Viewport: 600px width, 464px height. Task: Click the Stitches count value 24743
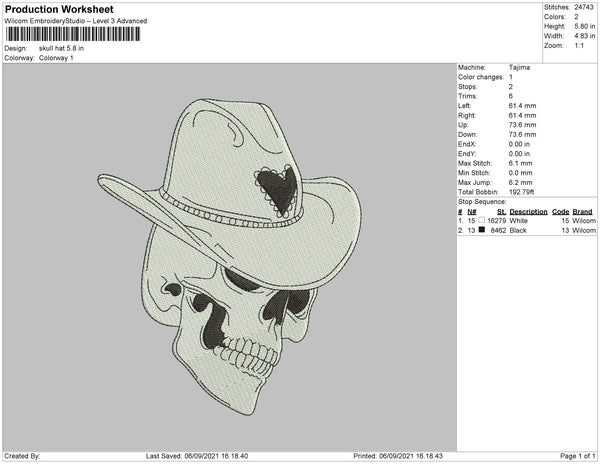pyautogui.click(x=586, y=7)
